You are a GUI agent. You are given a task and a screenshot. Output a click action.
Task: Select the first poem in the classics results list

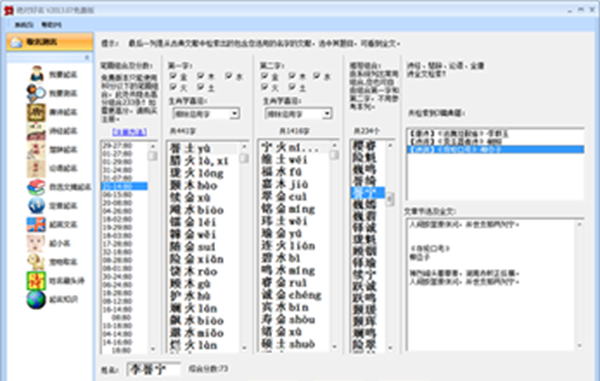click(496, 134)
